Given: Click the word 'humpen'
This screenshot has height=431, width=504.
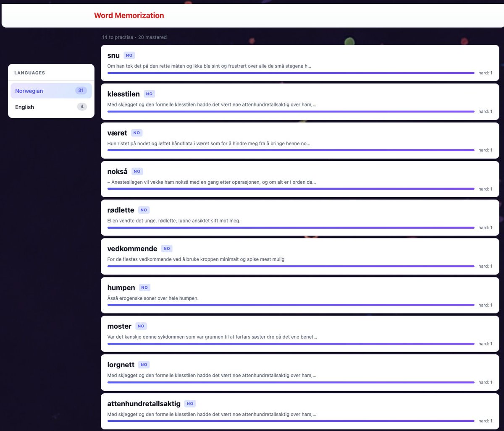Looking at the screenshot, I should tap(121, 287).
